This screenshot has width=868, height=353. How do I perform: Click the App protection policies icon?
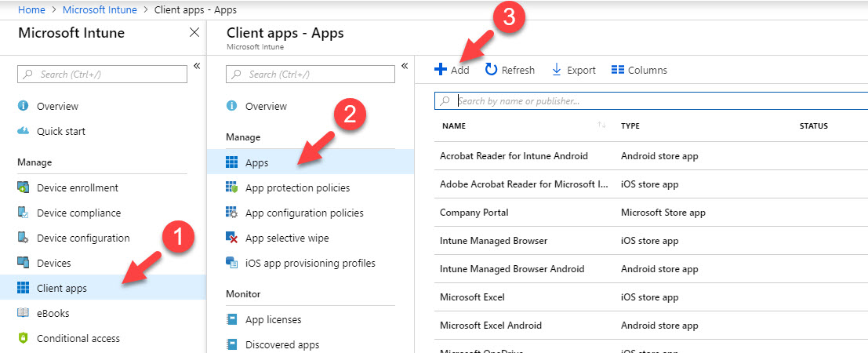(231, 187)
